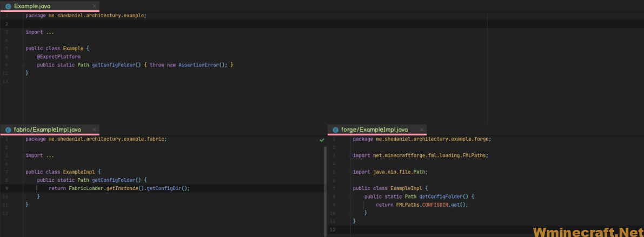Click the @ExpectPlatform annotation
The width and height of the screenshot is (644, 237).
[x=58, y=57]
